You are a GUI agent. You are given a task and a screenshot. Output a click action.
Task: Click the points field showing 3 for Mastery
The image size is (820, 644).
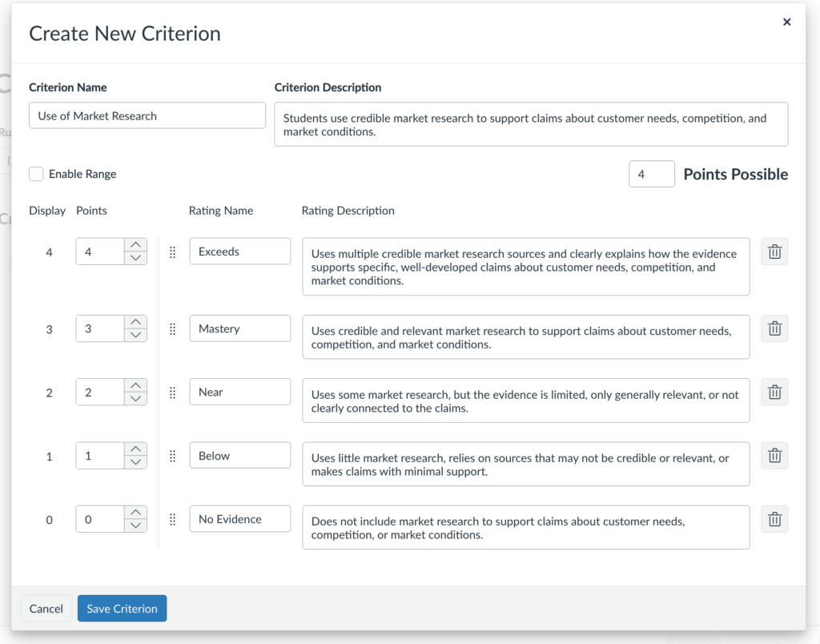tap(100, 328)
